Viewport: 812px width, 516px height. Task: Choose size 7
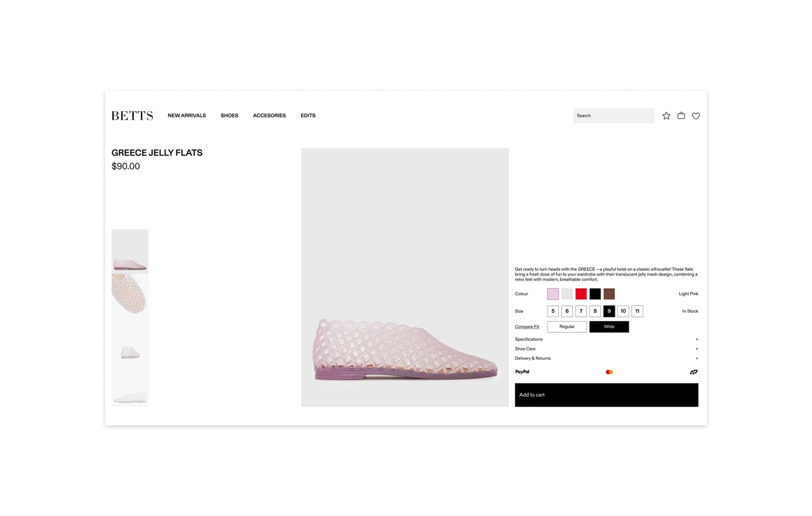click(x=581, y=311)
